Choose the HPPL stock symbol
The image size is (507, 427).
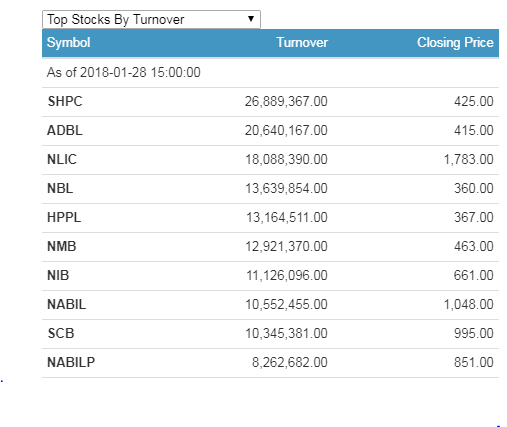coord(64,217)
